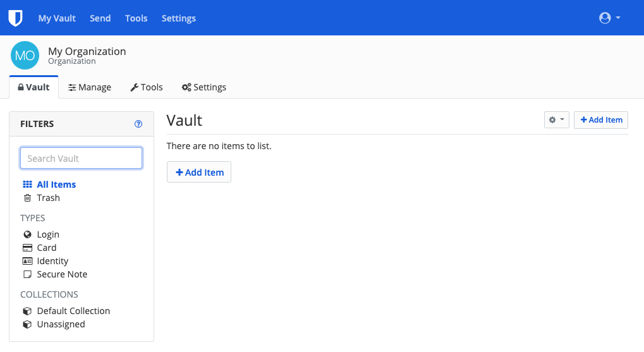Switch to the organization Vault tab
This screenshot has height=352, width=644.
(33, 87)
